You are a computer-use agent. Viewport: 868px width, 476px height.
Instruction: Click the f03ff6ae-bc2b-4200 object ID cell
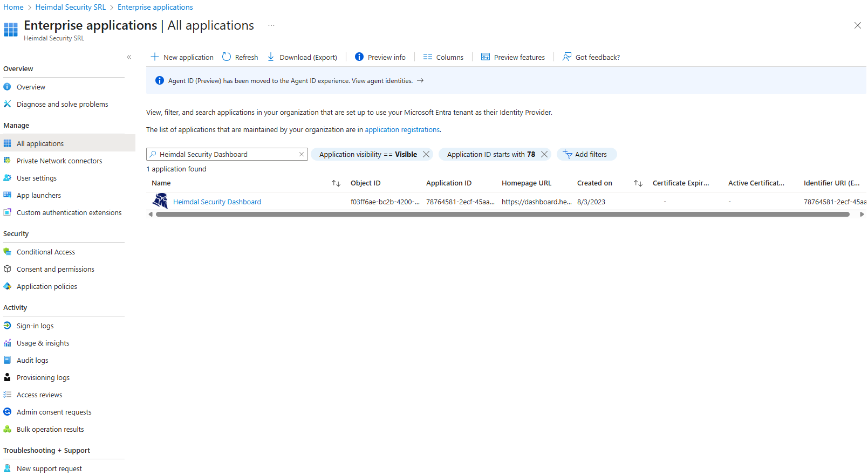click(x=385, y=202)
